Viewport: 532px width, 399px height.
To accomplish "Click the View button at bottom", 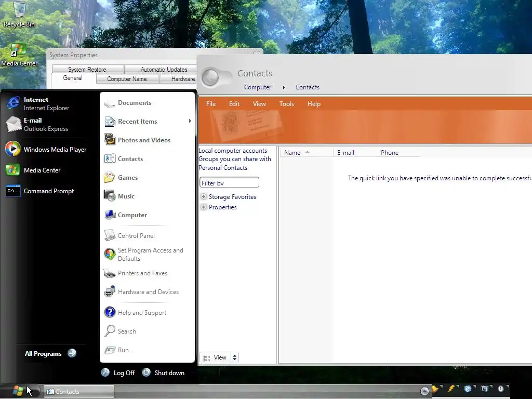I will point(215,357).
